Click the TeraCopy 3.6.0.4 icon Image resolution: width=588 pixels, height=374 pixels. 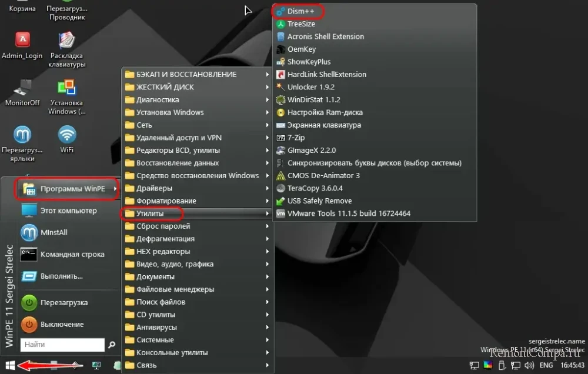point(280,188)
